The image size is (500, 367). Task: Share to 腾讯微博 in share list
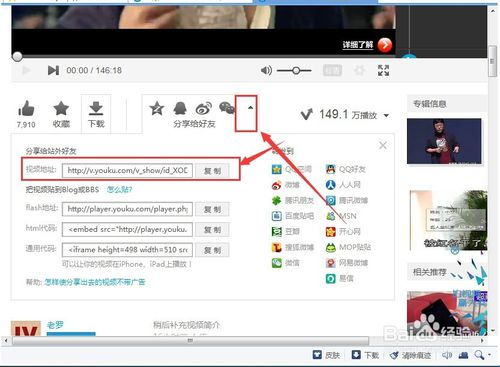[x=347, y=200]
